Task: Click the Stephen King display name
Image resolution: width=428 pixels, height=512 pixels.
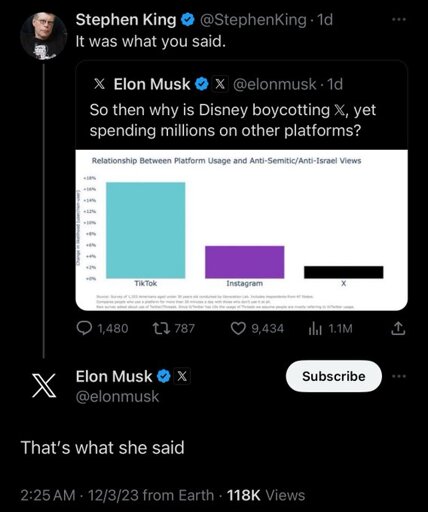Action: [x=126, y=20]
